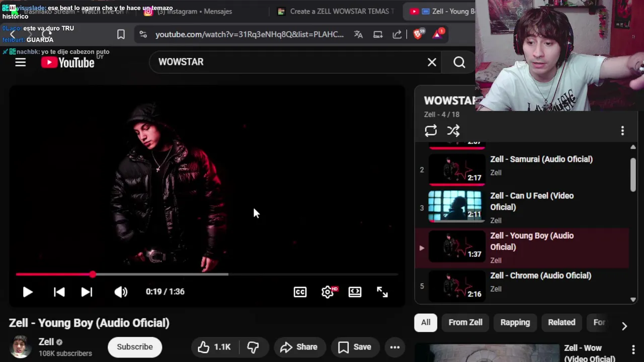This screenshot has height=362, width=644.
Task: Seek on the red video progress bar
Action: [206, 275]
